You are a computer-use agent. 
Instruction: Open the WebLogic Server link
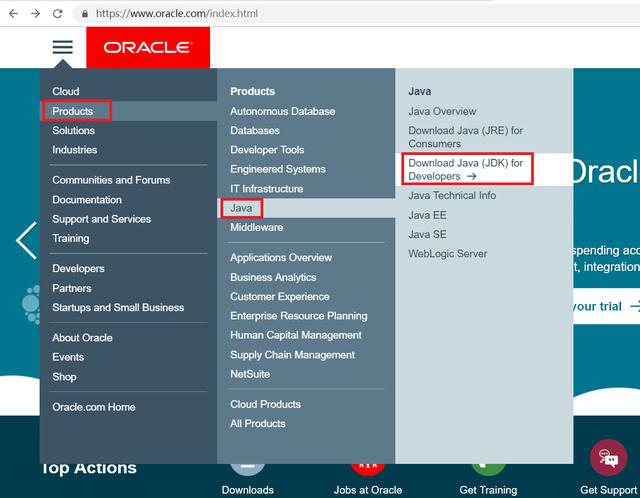point(448,253)
